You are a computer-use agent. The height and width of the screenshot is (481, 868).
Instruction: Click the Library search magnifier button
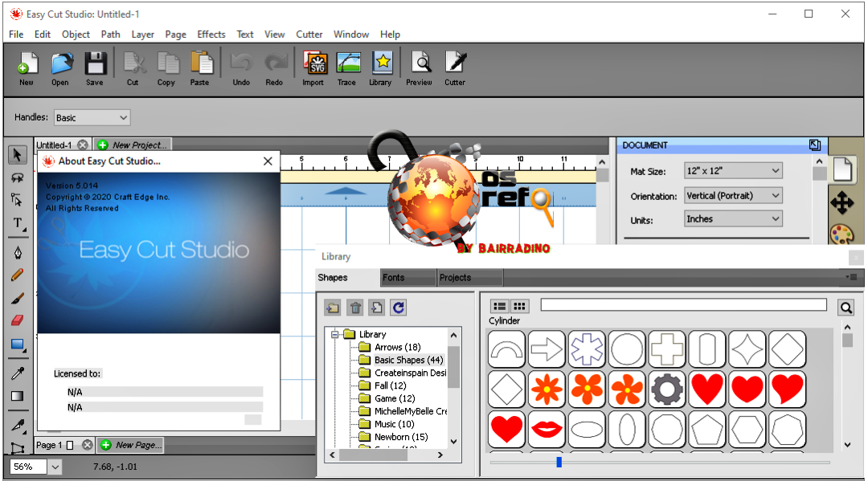point(845,308)
